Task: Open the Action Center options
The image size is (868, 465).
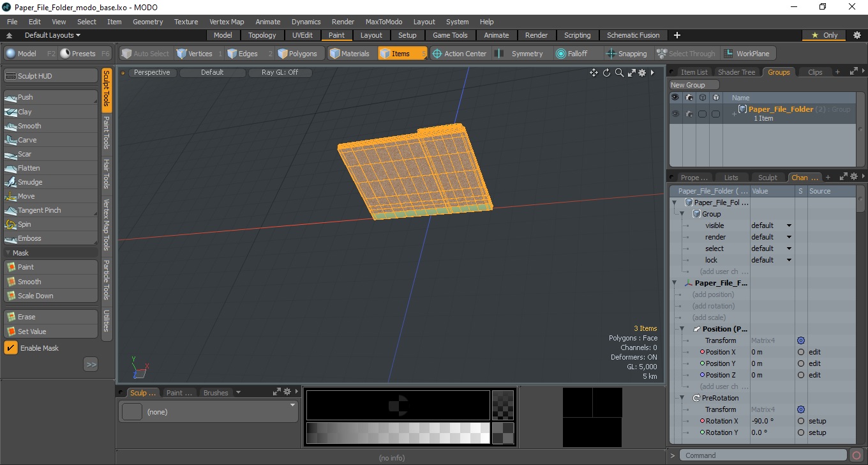Action: (x=460, y=54)
